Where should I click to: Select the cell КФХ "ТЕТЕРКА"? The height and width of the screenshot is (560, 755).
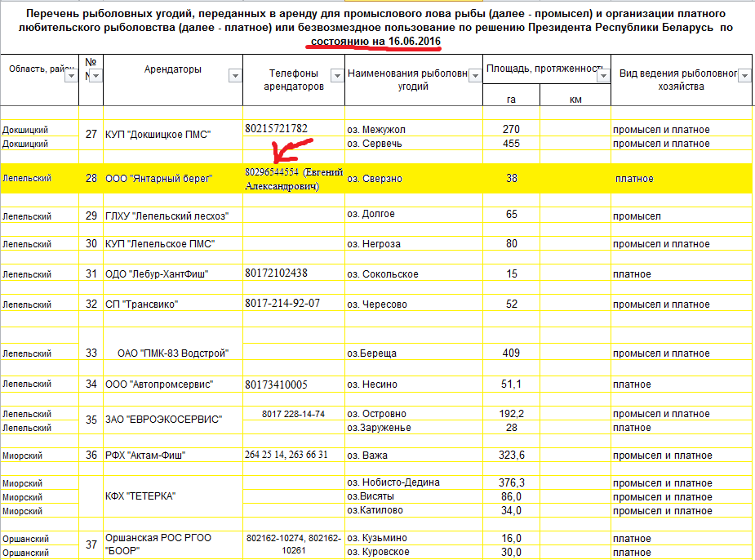[140, 496]
